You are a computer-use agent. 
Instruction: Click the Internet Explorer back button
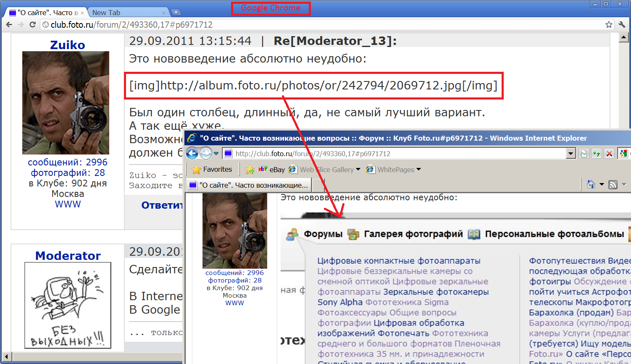click(192, 154)
